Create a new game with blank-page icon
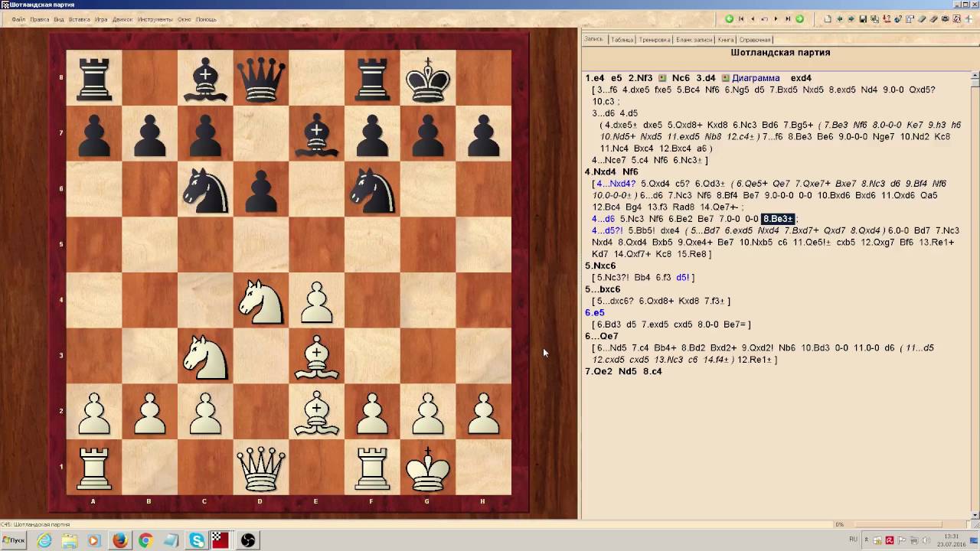The width and height of the screenshot is (980, 551). (828, 19)
